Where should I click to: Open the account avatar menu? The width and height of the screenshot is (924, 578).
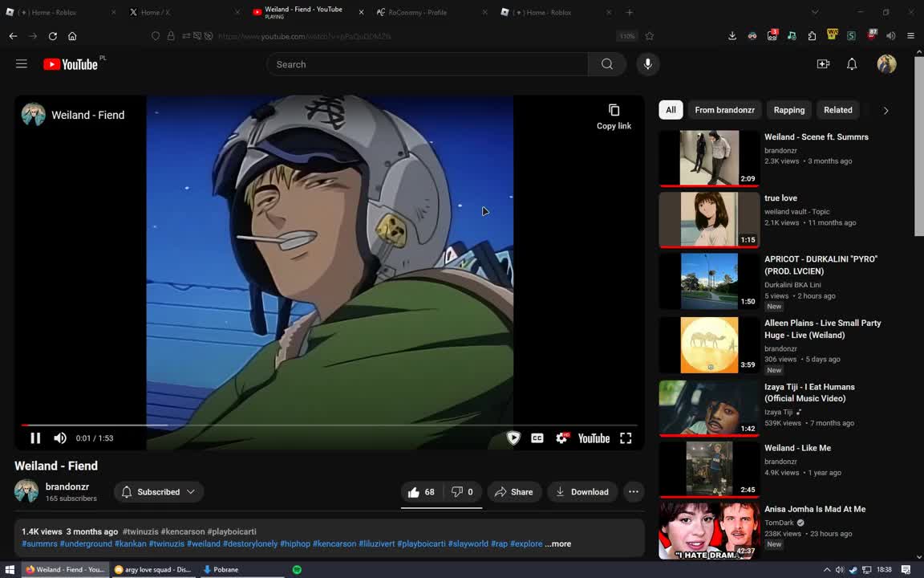point(886,63)
